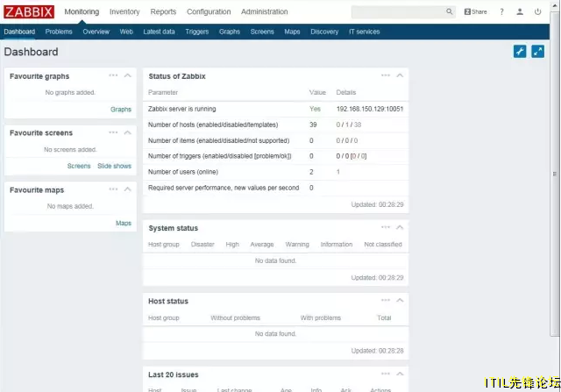Go to the Problems submenu
Image resolution: width=561 pixels, height=392 pixels.
59,32
